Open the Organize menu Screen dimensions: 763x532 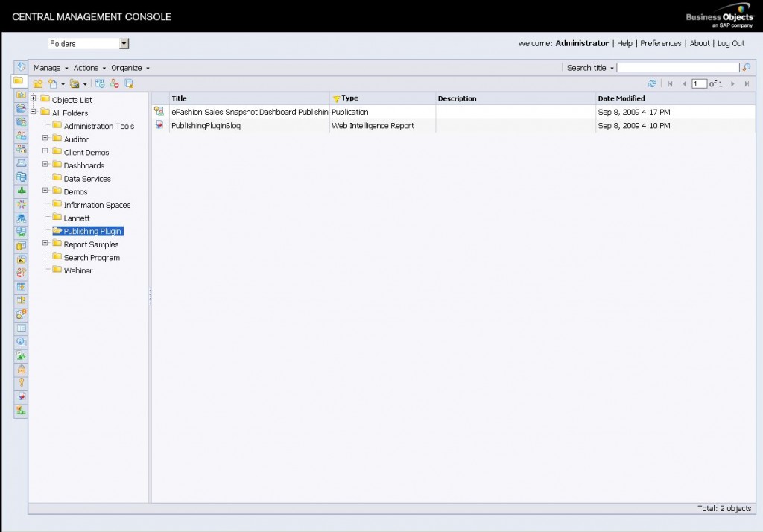point(130,68)
